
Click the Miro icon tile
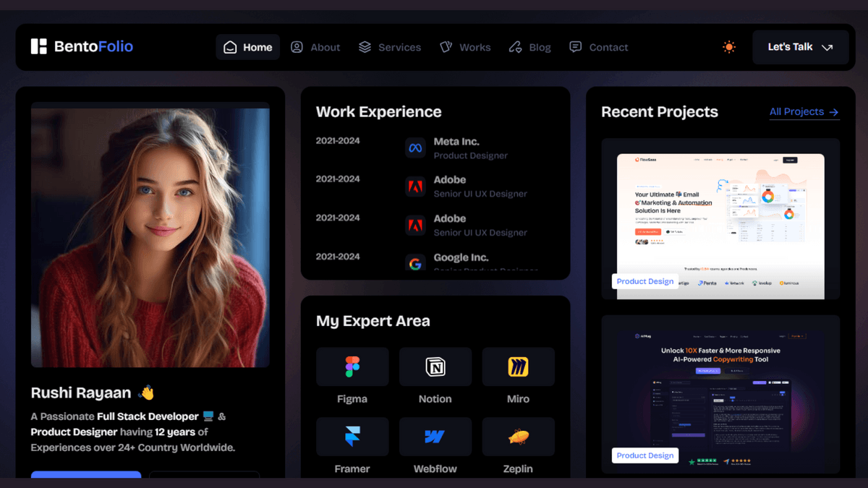point(518,367)
